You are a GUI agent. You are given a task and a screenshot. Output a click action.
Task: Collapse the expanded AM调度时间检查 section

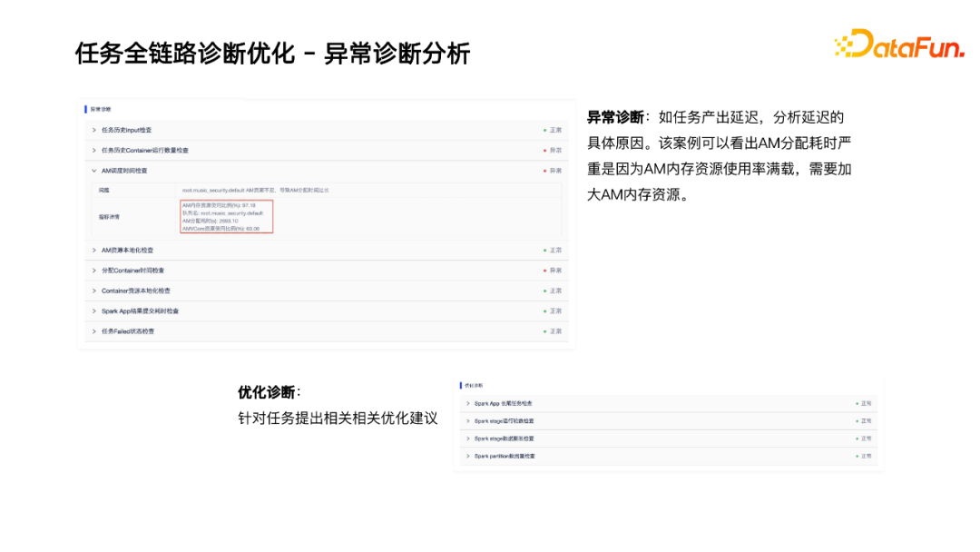coord(93,171)
